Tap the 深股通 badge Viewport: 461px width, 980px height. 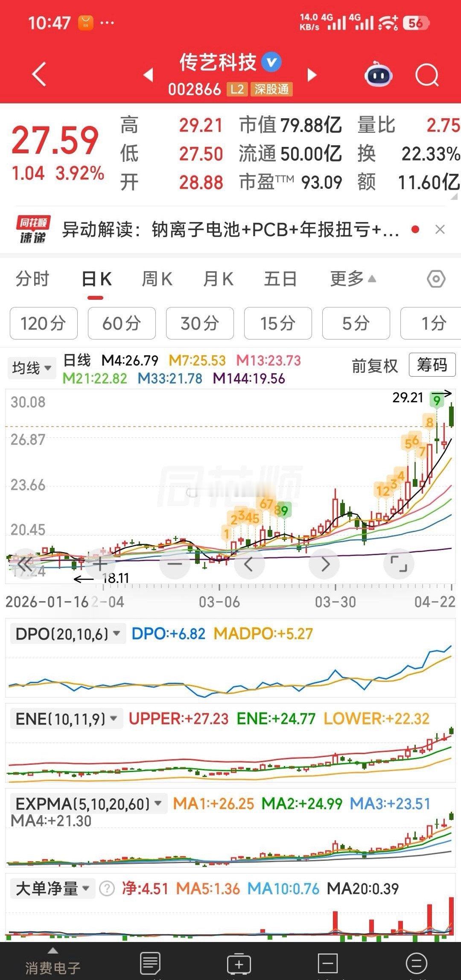click(x=271, y=89)
